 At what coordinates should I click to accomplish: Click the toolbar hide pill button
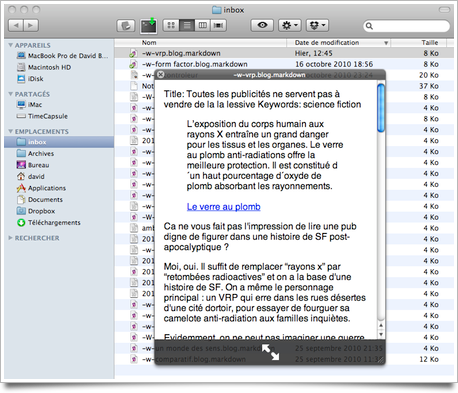coord(444,10)
